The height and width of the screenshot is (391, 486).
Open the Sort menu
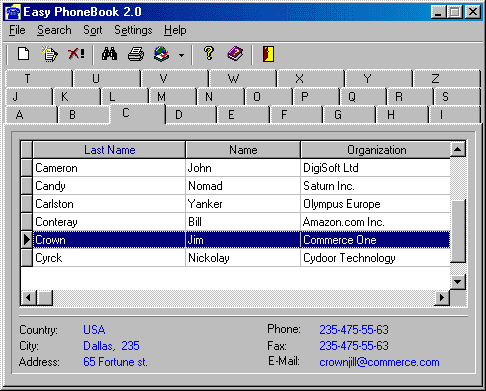[x=93, y=30]
